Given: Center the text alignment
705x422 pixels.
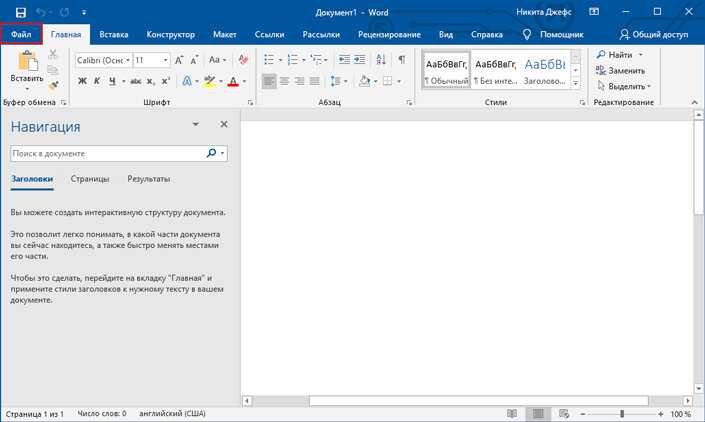Looking at the screenshot, I should coord(284,81).
